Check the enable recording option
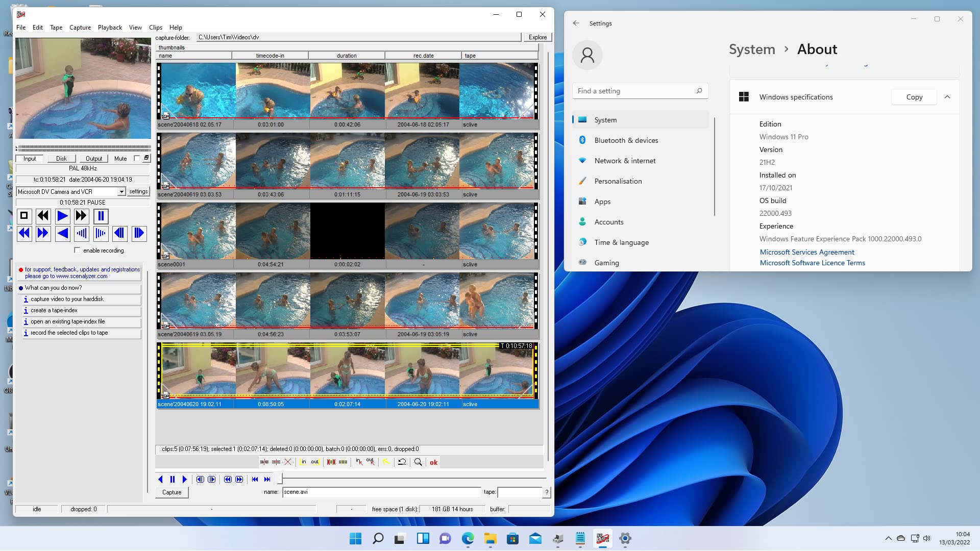Screen dimensions: 980x551 (x=77, y=250)
